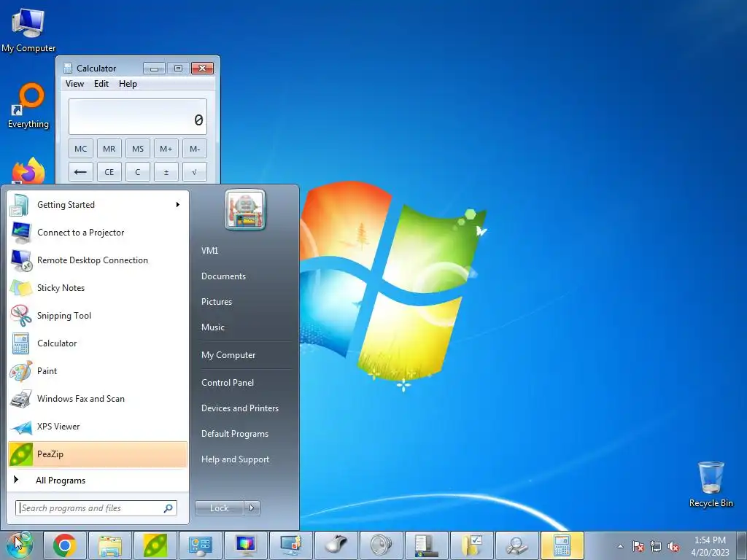Select My Computer desktop icon
Viewport: 747px width, 560px height.
pyautogui.click(x=28, y=30)
